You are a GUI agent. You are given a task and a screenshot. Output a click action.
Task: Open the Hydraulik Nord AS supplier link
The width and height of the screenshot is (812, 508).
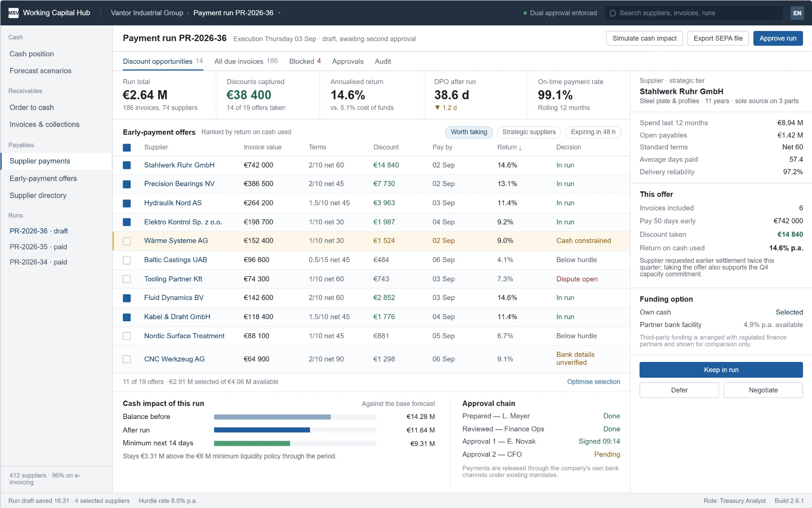coord(173,203)
